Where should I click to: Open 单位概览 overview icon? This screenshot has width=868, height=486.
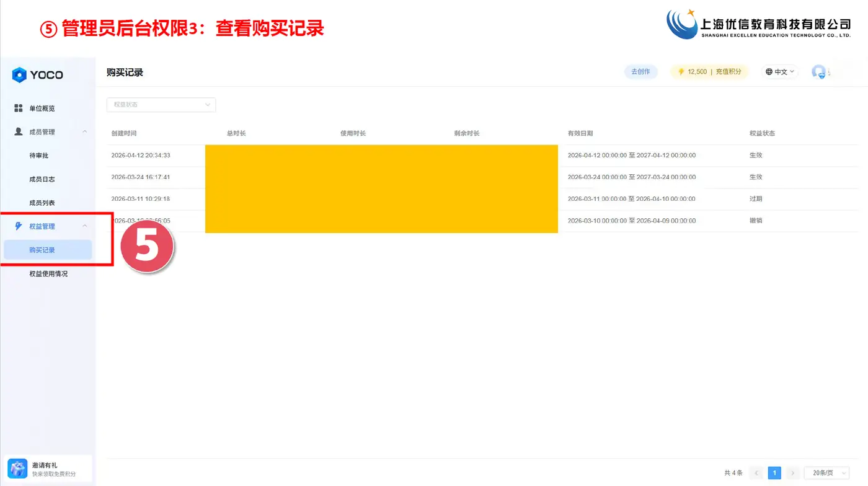pyautogui.click(x=19, y=108)
